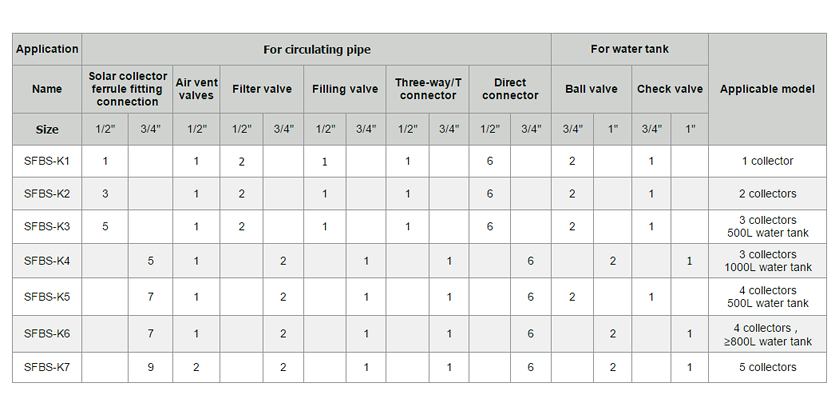840x420 pixels.
Task: Click the "Filter valve" header cell
Action: tap(262, 89)
